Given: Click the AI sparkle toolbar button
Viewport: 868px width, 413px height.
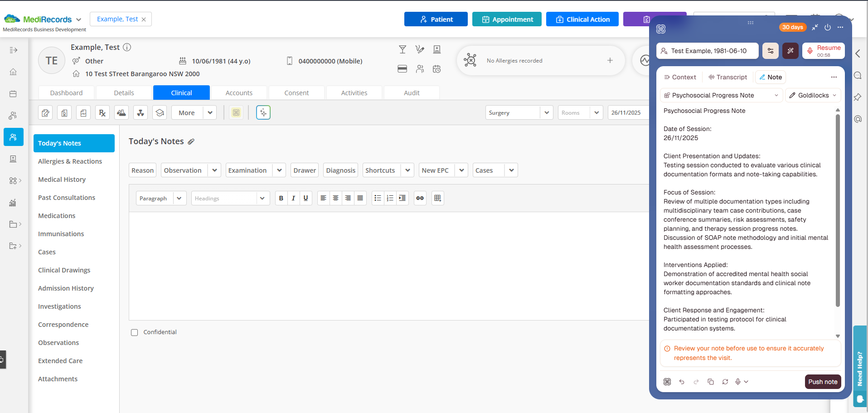Looking at the screenshot, I should (x=263, y=112).
